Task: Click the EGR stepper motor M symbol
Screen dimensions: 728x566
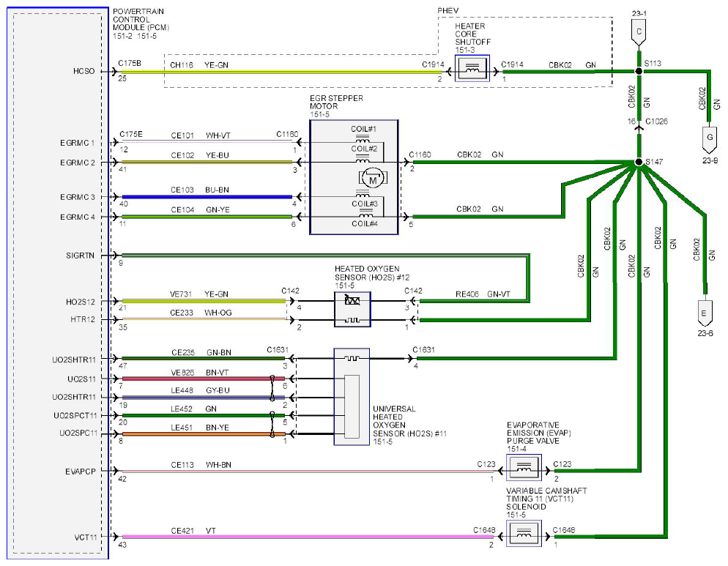Action: 372,179
